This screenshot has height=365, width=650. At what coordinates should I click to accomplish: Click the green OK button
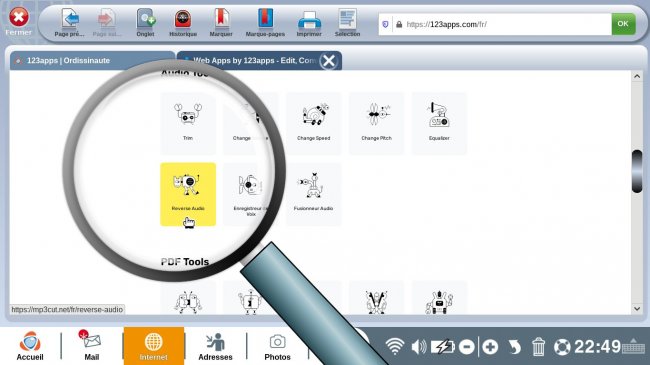point(623,24)
